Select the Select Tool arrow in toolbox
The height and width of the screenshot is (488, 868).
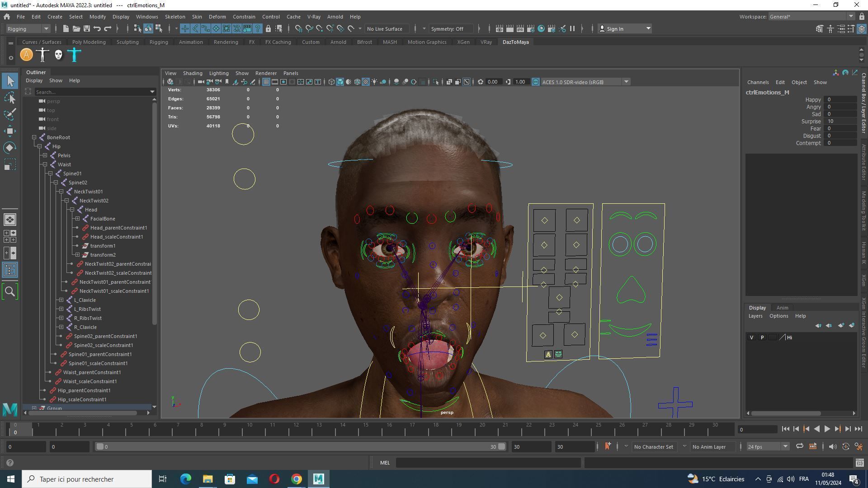pyautogui.click(x=10, y=81)
